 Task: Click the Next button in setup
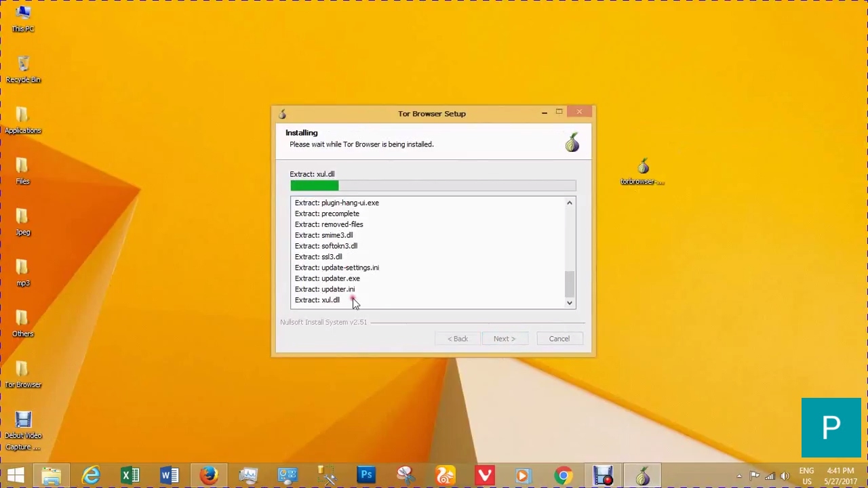(505, 339)
